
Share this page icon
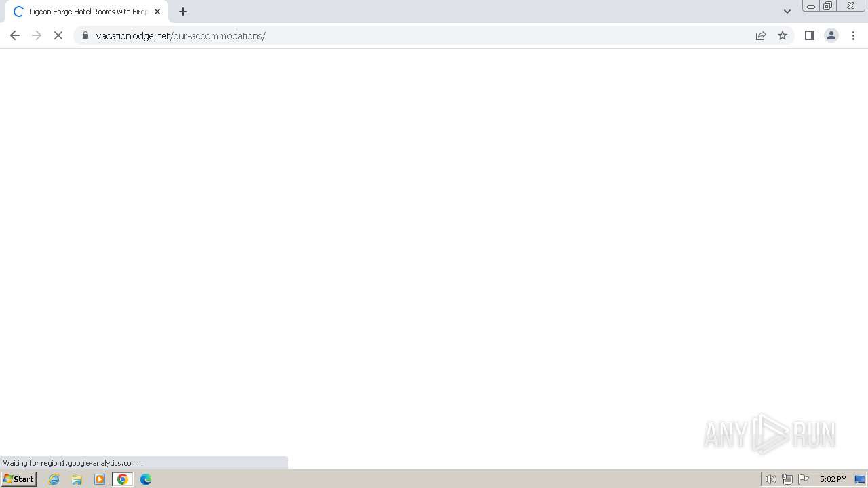pos(761,35)
